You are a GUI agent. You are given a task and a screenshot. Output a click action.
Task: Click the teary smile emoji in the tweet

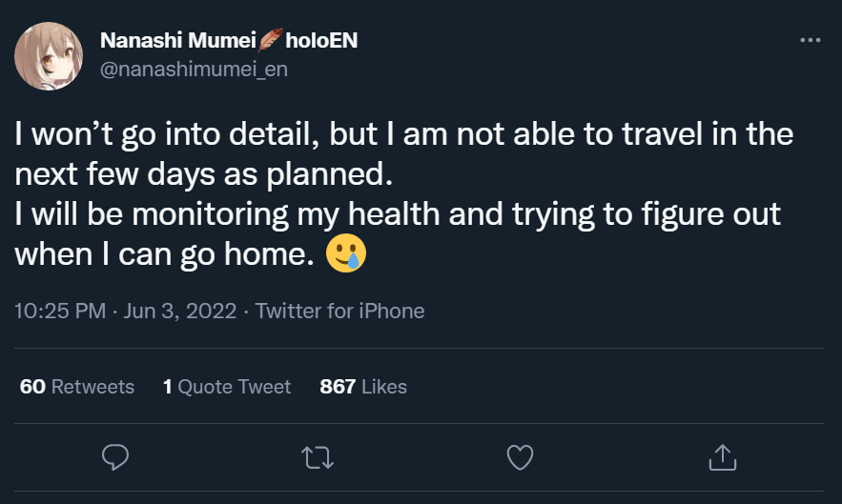coord(345,253)
